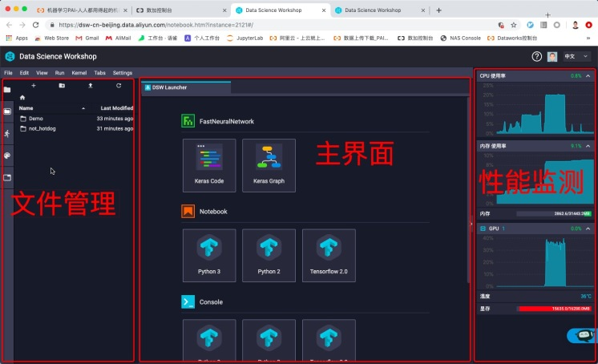
Task: Show more bookmarks chevron
Action: coord(588,38)
